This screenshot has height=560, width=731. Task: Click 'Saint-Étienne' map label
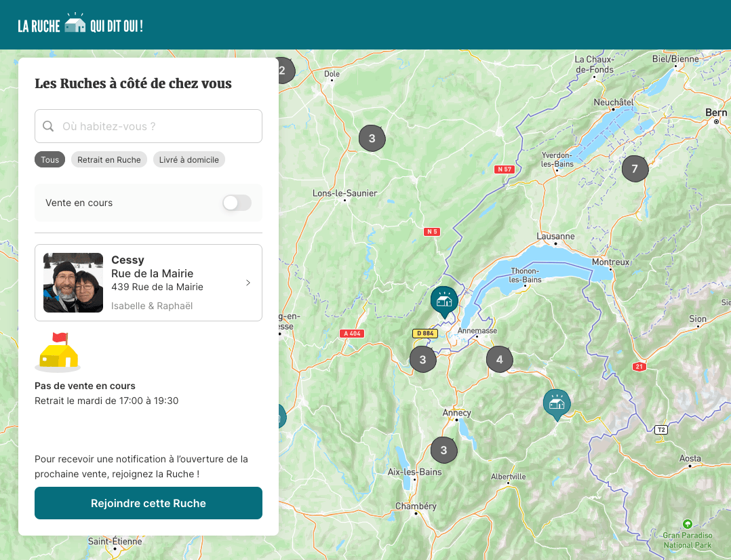115,541
